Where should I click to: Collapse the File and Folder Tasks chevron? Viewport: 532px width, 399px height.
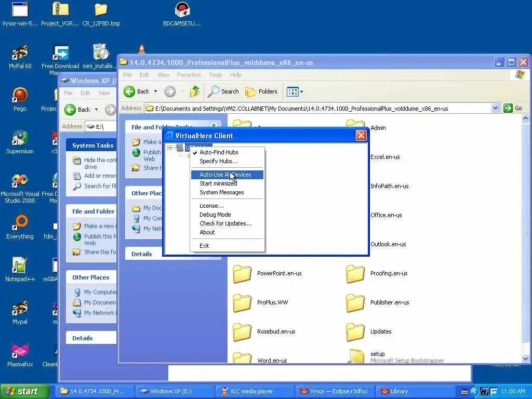[x=214, y=126]
